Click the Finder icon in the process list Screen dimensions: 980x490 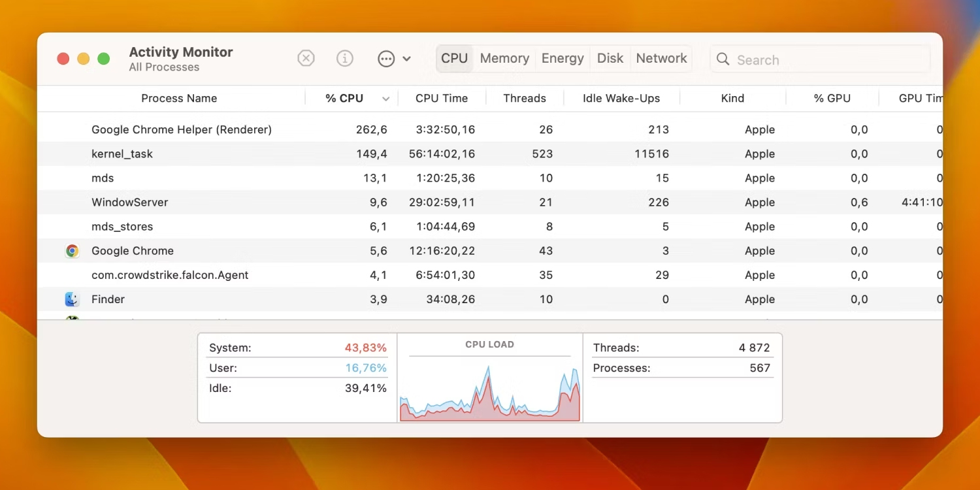click(x=72, y=299)
